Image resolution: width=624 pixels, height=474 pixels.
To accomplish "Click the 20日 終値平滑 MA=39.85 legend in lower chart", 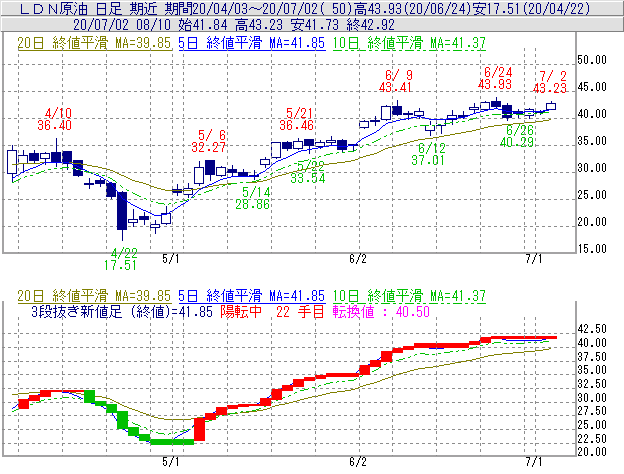I will (x=94, y=296).
